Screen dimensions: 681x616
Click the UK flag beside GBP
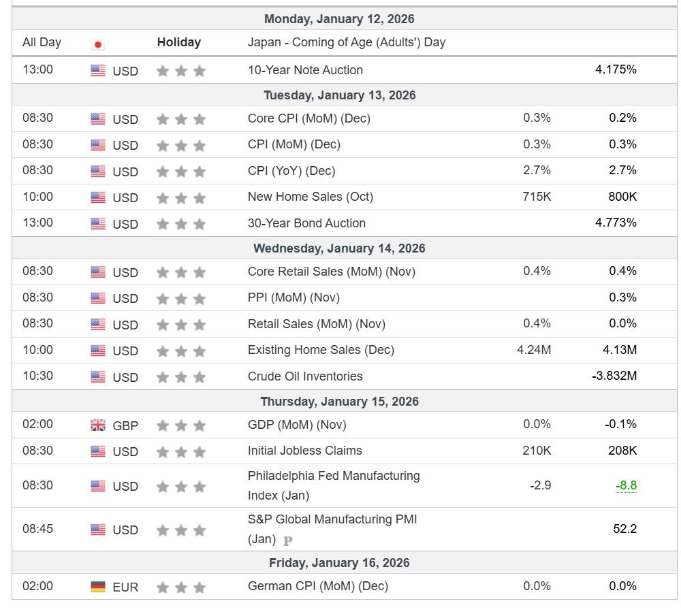point(98,425)
